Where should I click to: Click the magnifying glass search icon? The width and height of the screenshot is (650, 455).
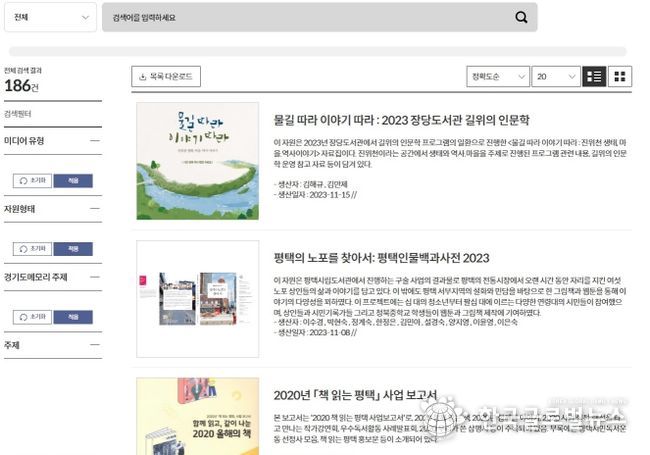[521, 17]
